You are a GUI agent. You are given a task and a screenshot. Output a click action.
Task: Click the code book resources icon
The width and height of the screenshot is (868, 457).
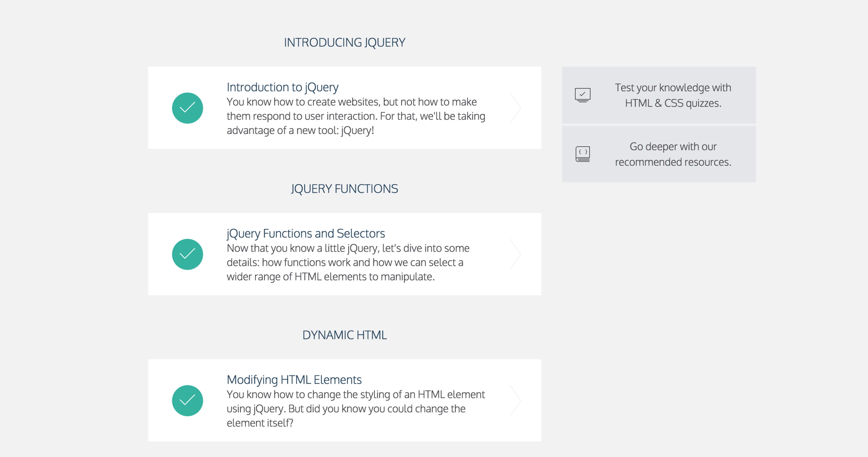[x=582, y=154]
